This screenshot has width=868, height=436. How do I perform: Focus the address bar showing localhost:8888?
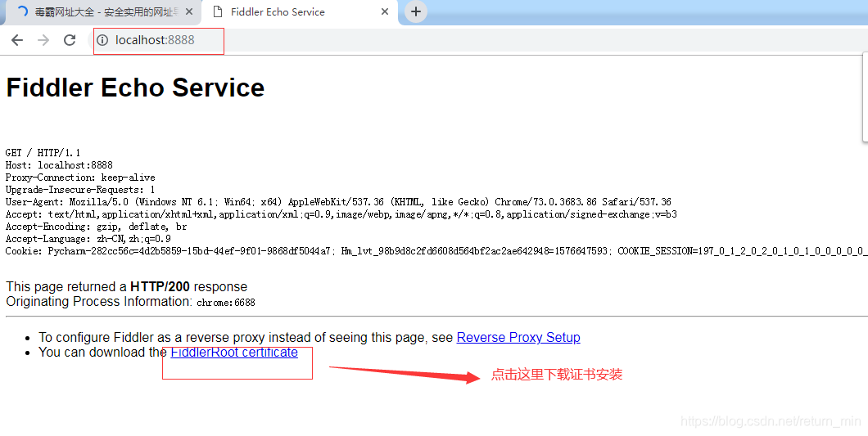476,40
